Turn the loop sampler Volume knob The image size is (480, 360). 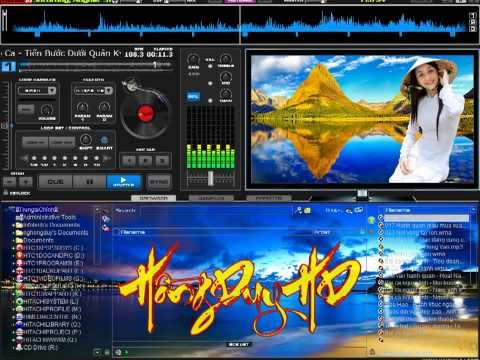click(47, 110)
